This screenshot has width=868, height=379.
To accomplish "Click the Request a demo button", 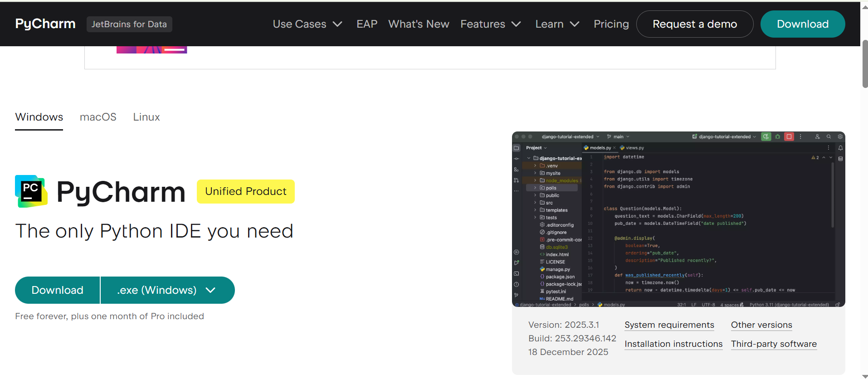I will click(695, 24).
